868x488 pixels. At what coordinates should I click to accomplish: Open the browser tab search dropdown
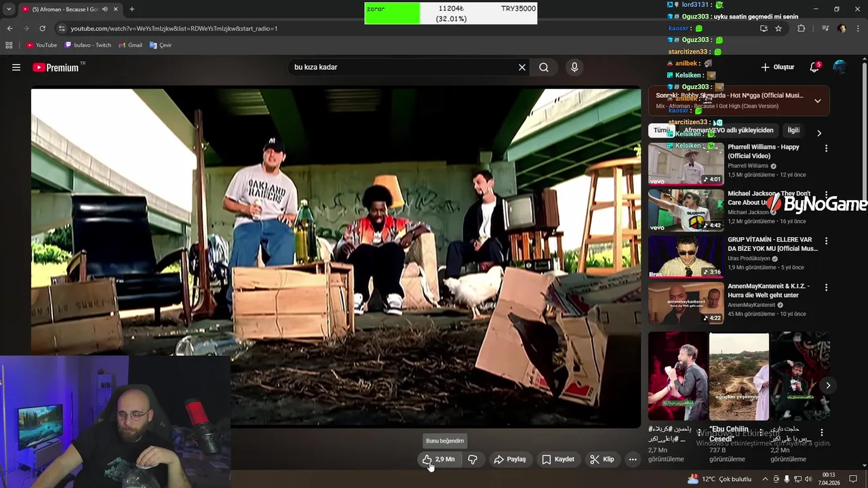tap(9, 9)
